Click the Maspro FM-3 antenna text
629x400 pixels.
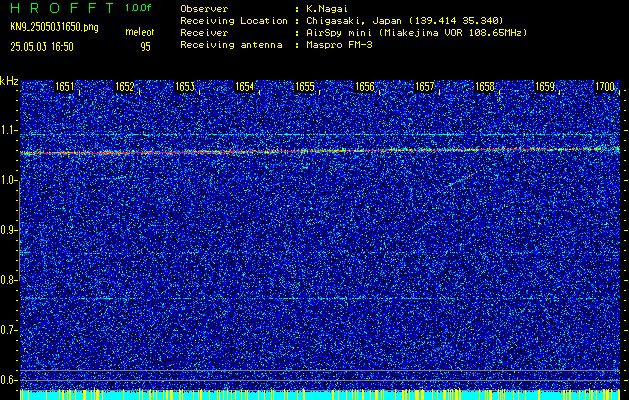339,45
